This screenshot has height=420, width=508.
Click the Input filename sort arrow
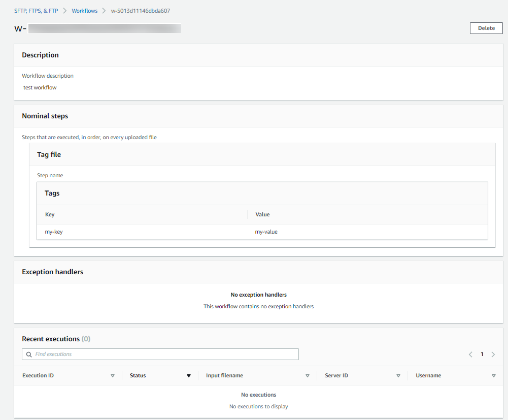(308, 376)
